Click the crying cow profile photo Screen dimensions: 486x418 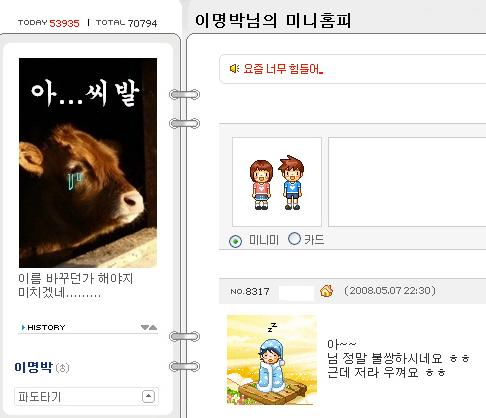tap(88, 163)
